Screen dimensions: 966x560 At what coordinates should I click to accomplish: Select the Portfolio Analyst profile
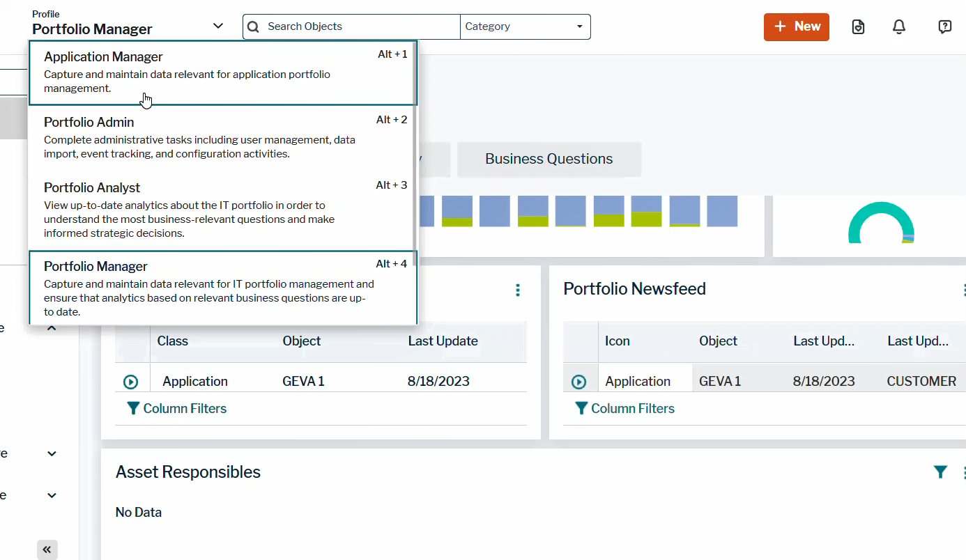(x=91, y=187)
